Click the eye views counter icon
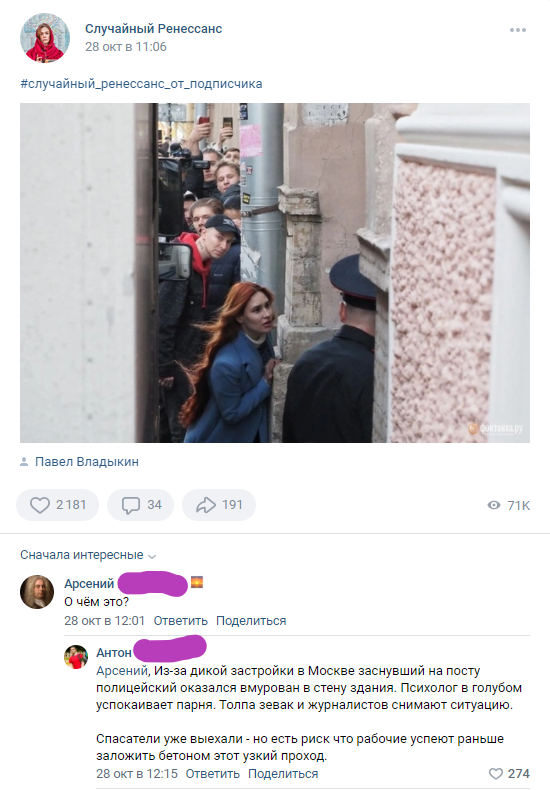 494,505
